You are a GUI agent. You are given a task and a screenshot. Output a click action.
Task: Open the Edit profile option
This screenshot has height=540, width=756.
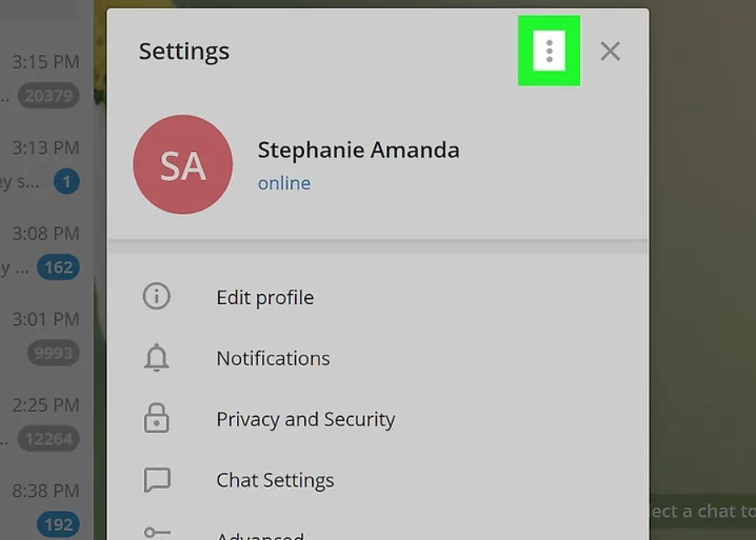click(x=265, y=297)
